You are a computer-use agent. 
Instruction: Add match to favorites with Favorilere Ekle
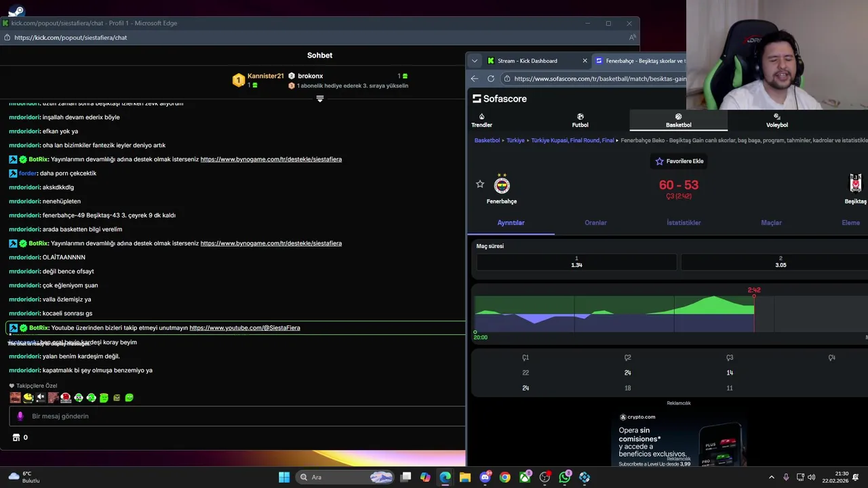679,161
